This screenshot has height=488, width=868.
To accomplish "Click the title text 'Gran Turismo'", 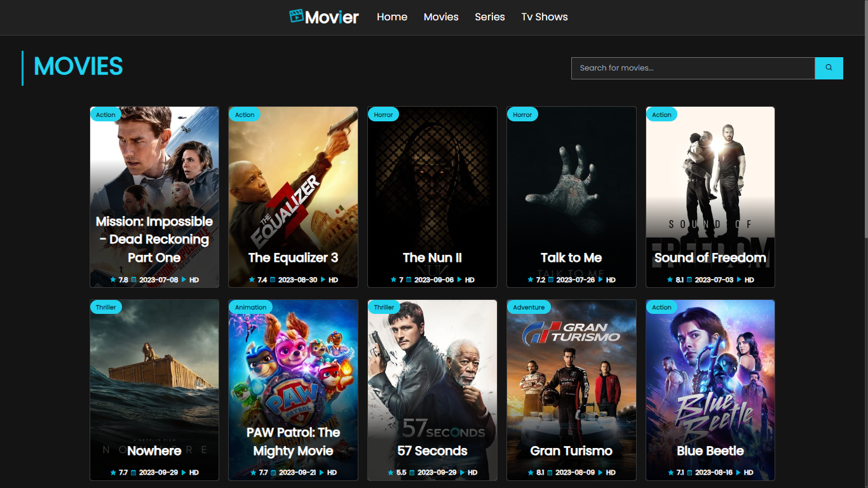I will pyautogui.click(x=571, y=451).
